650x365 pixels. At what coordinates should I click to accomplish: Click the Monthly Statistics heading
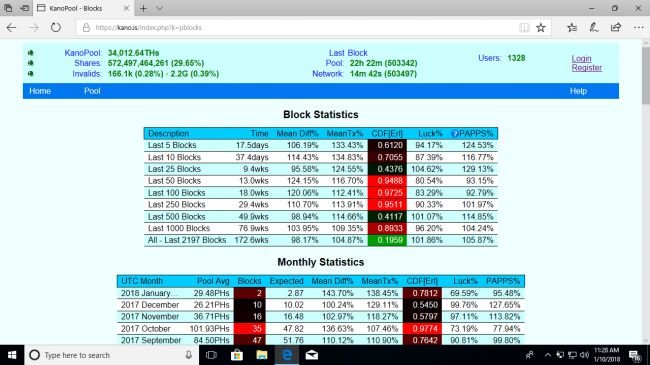320,262
